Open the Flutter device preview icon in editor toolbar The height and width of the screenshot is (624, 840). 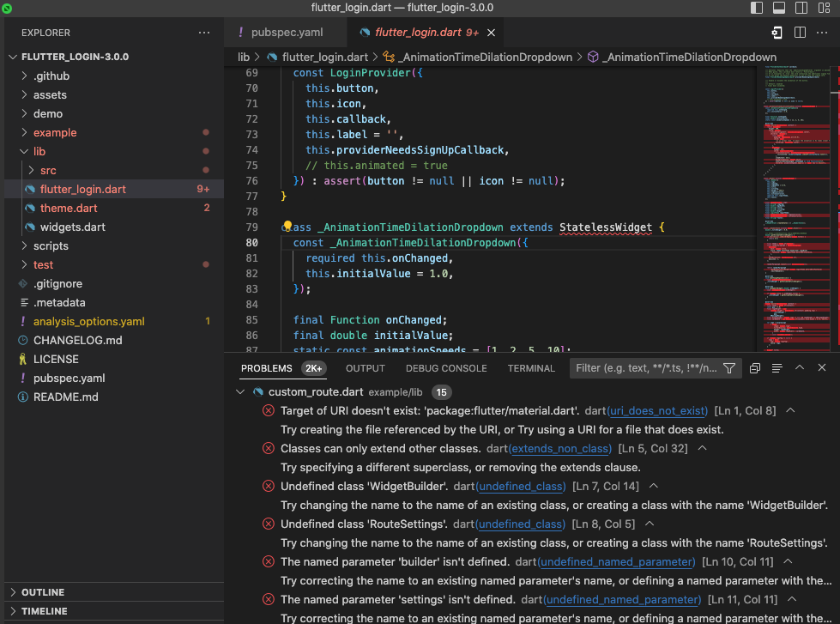[x=777, y=33]
